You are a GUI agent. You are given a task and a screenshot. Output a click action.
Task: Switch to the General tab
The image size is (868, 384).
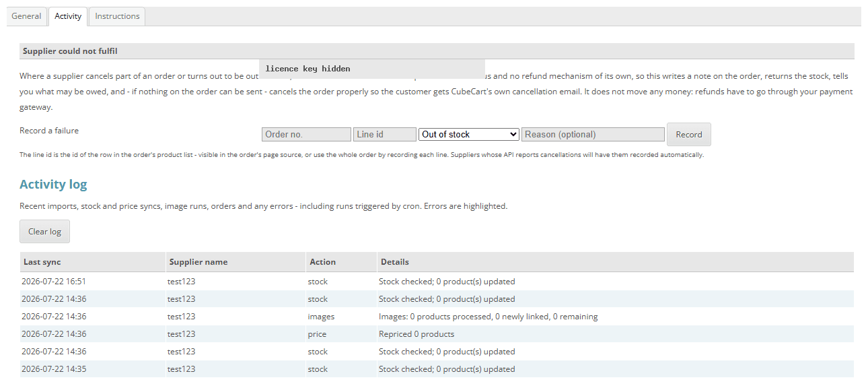27,16
